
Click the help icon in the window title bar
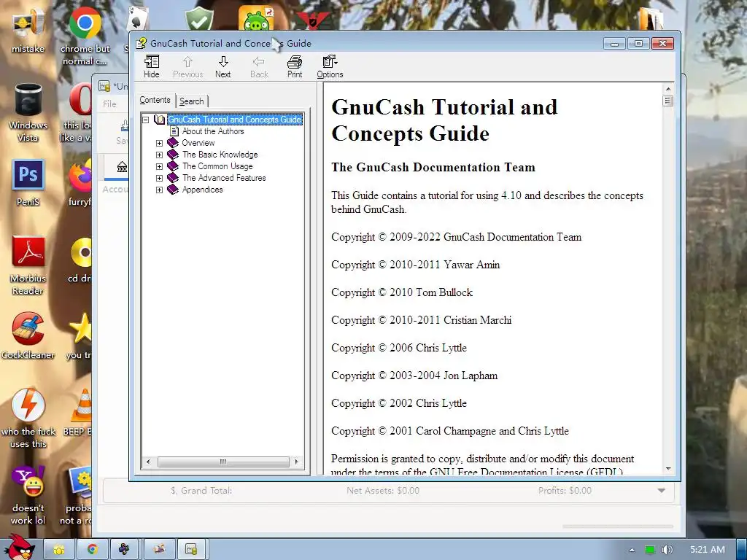tap(141, 43)
